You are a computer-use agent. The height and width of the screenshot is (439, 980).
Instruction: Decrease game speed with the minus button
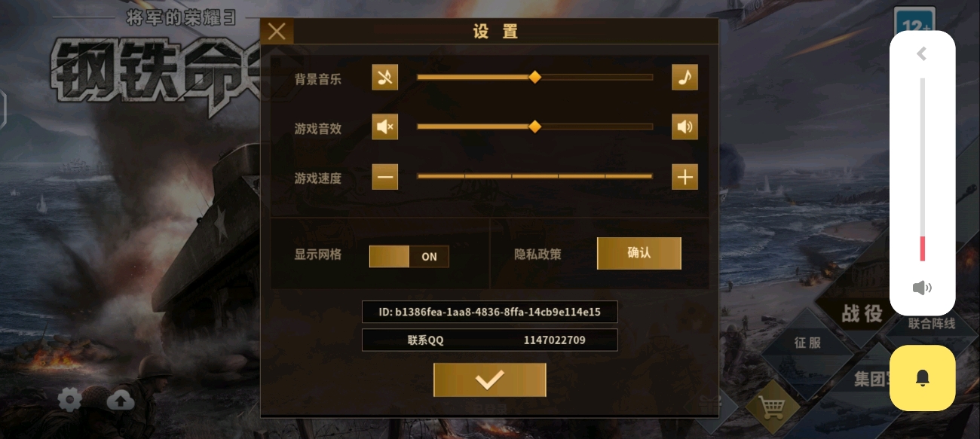[384, 177]
